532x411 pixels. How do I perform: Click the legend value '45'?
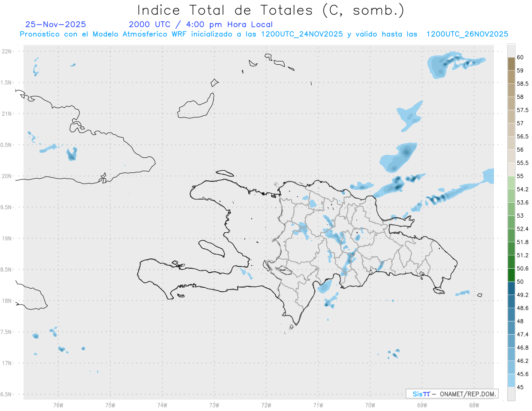520,387
